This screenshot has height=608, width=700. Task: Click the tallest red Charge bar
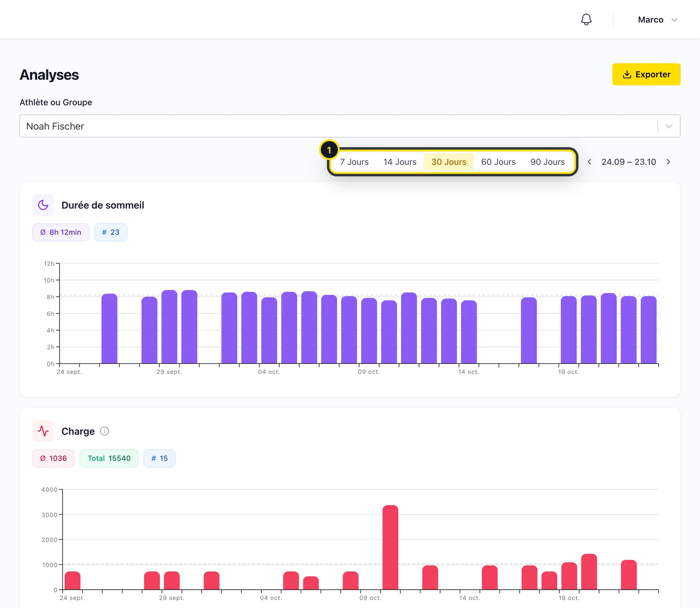pos(390,547)
